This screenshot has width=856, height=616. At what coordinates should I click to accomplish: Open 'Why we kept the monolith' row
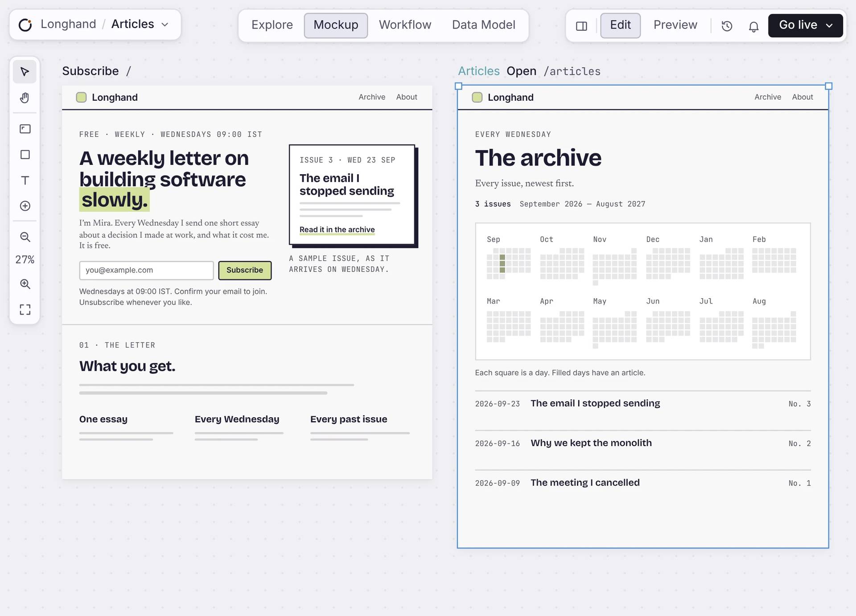click(x=643, y=444)
